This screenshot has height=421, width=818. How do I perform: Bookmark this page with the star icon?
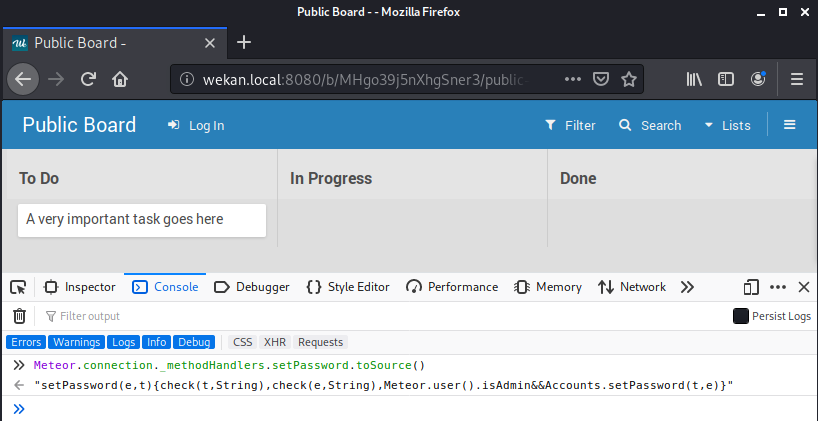coord(629,79)
